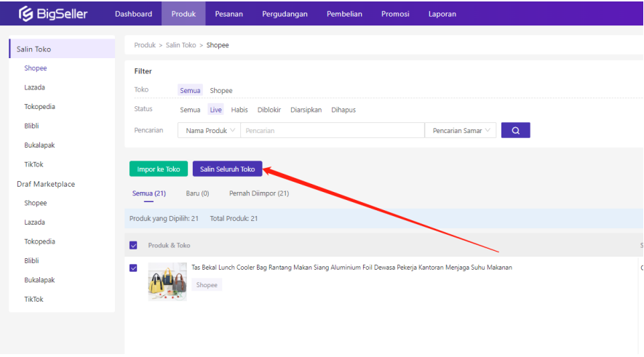Click the green Impor ke Toko button
This screenshot has width=644, height=357.
(158, 169)
